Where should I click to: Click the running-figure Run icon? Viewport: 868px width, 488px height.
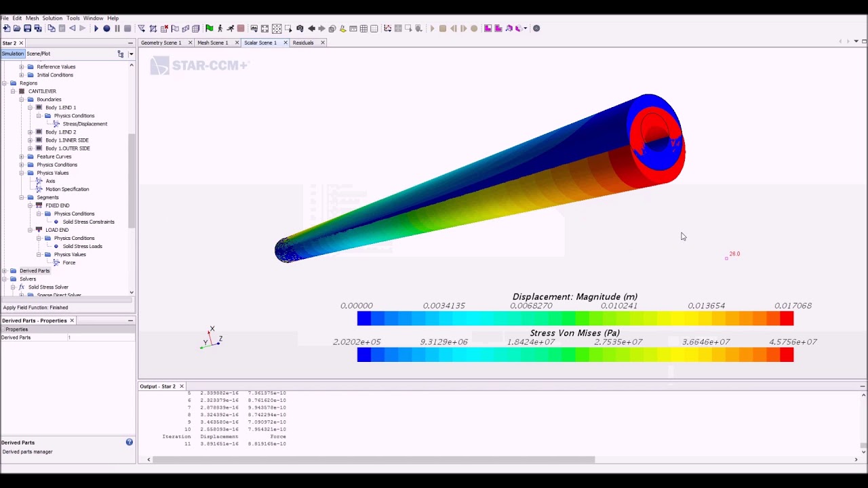click(x=231, y=28)
